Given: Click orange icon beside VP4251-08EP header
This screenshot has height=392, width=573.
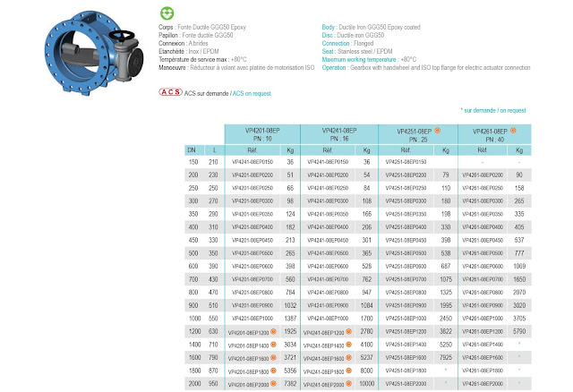Looking at the screenshot, I should point(438,130).
